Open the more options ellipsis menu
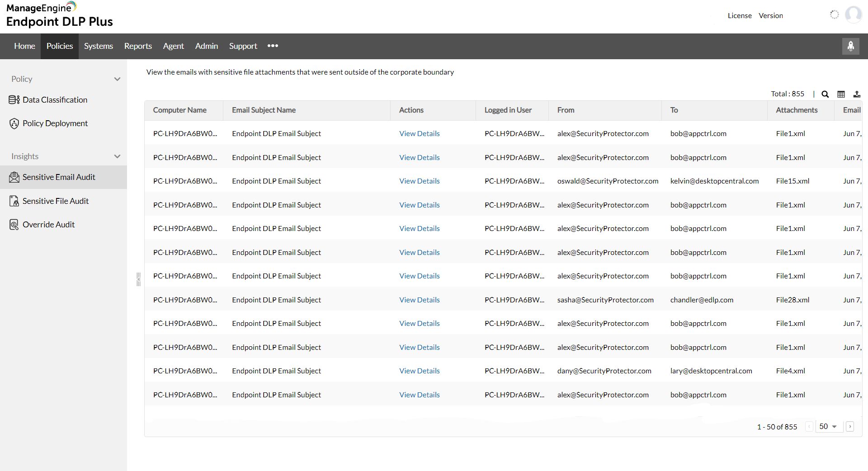The height and width of the screenshot is (471, 868). 273,46
